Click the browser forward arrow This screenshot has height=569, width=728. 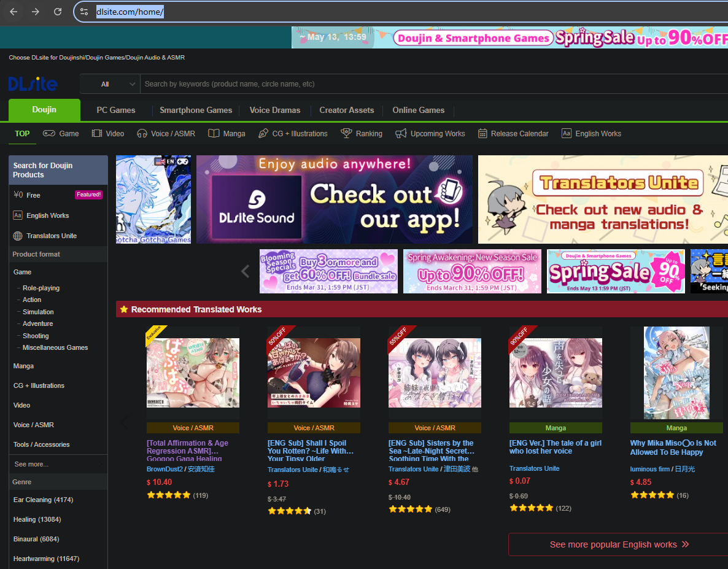click(x=35, y=12)
